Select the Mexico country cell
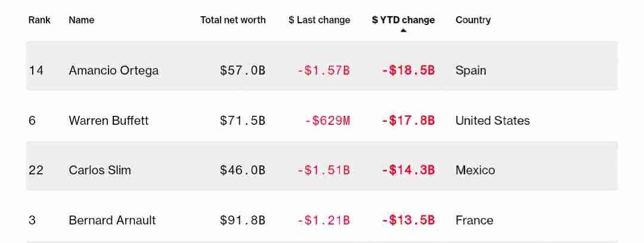The image size is (644, 243). [x=475, y=170]
